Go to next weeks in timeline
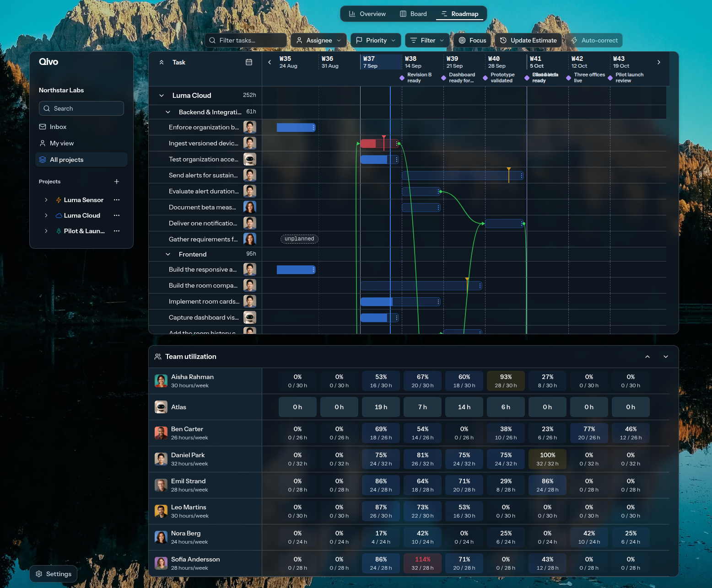712x588 pixels. 659,62
